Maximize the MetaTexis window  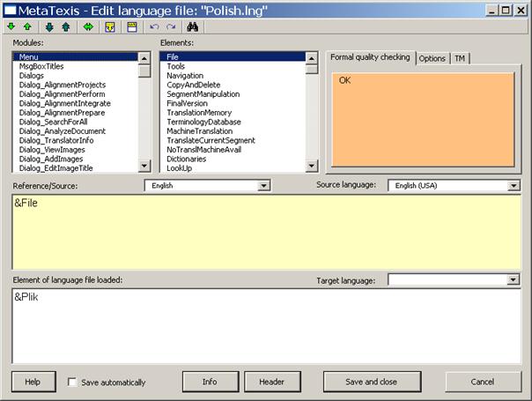506,11
